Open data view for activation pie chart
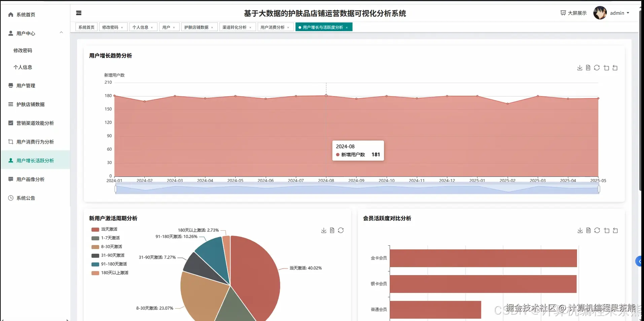644x321 pixels. point(332,231)
